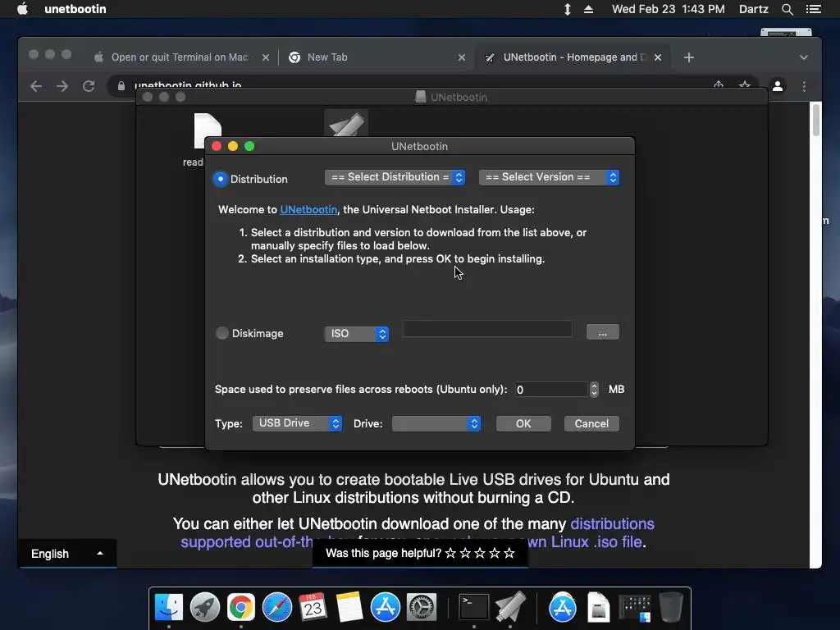Switch to the New Tab browser tab
This screenshot has height=630, width=840.
327,57
